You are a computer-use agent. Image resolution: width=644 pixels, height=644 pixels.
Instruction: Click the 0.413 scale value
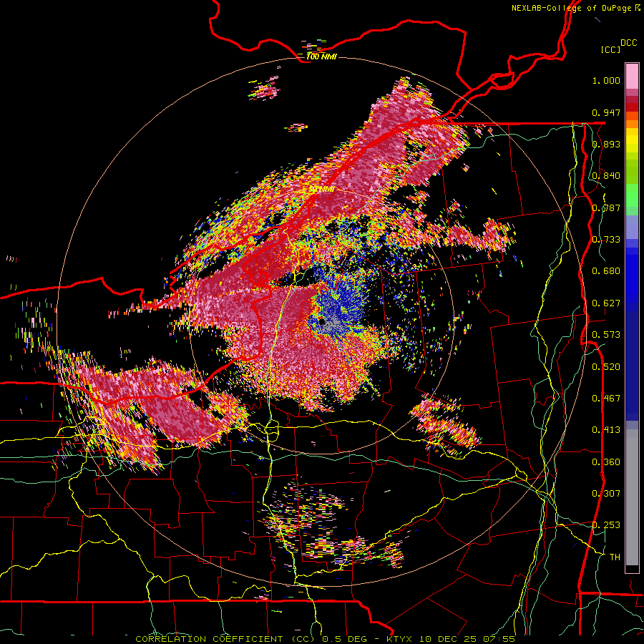(606, 430)
